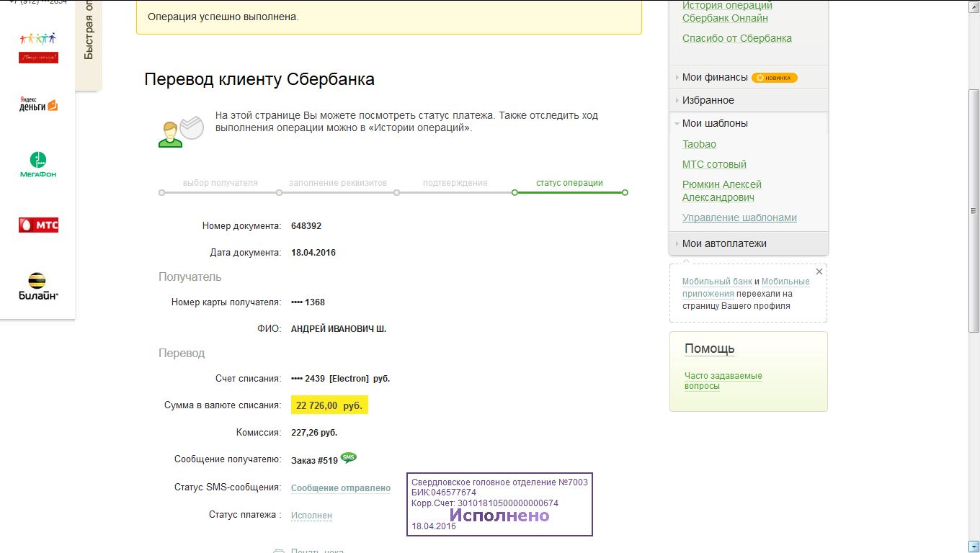Screen dimensions: 980x553
Task: Open История операций Сбербанк Онлайн link
Action: pos(727,12)
